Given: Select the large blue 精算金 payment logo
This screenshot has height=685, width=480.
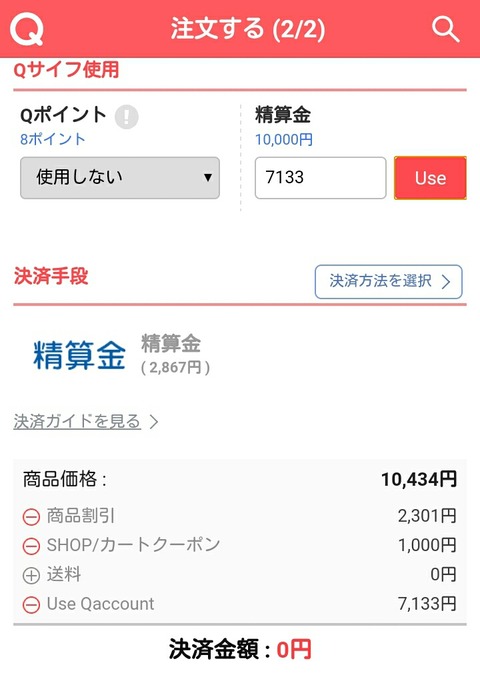Looking at the screenshot, I should coord(79,356).
